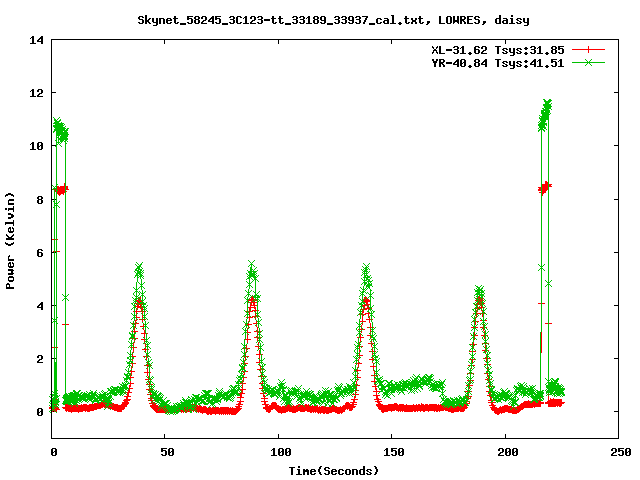Click the green peak top near 90 seconds
The width and height of the screenshot is (640, 480).
pyautogui.click(x=252, y=265)
